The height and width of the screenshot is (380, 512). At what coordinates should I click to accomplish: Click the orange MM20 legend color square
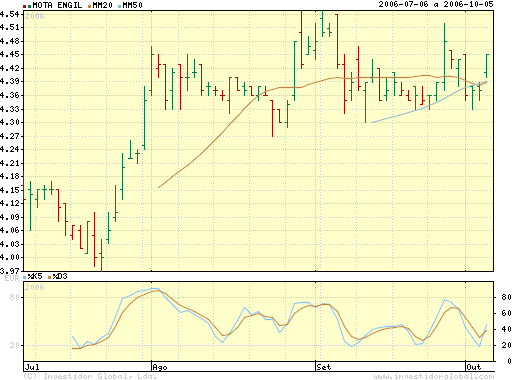tap(89, 6)
